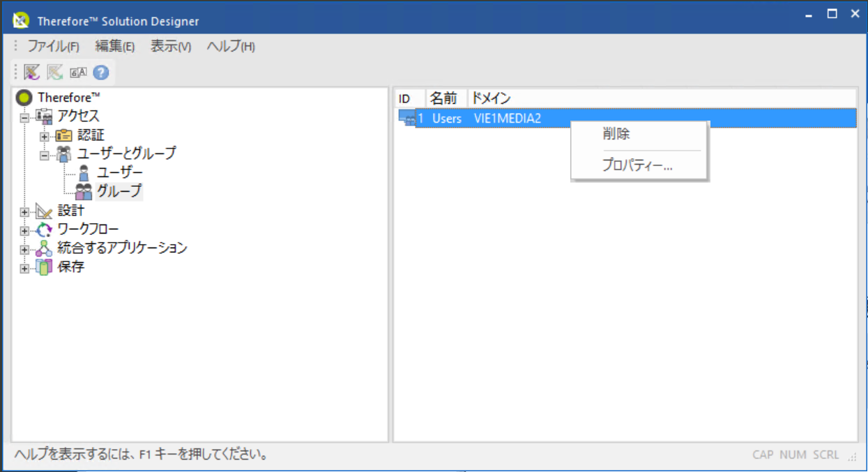This screenshot has height=472, width=868.
Task: Click the 認証 ID card icon
Action: coord(63,135)
